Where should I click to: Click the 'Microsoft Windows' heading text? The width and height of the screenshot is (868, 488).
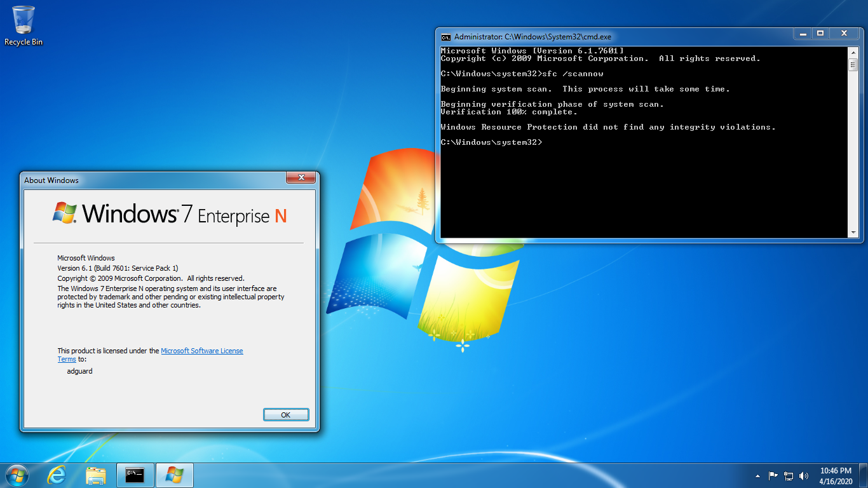[x=86, y=258]
